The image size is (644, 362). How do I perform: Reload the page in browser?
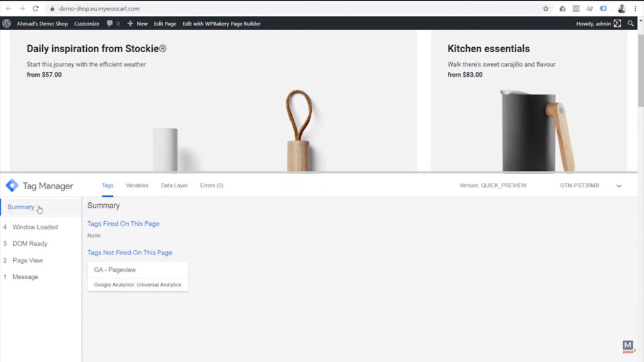click(35, 9)
